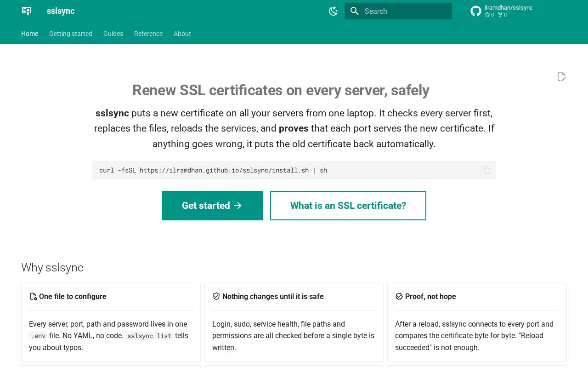Click the Proof, not hope card title
The image size is (588, 368).
430,297
